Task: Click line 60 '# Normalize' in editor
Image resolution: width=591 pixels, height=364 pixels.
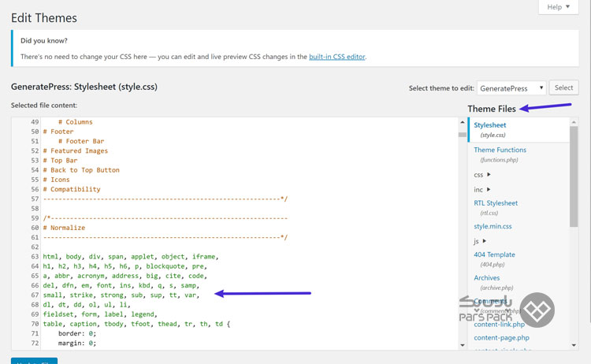Action: 64,228
